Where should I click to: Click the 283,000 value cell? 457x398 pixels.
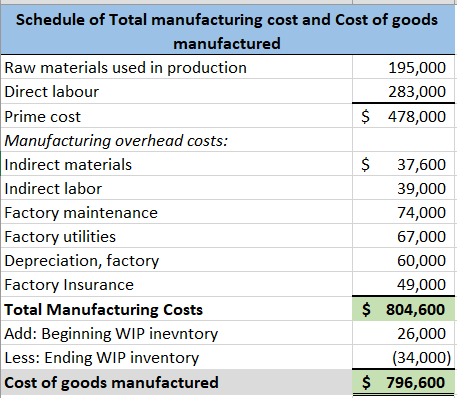pos(403,91)
